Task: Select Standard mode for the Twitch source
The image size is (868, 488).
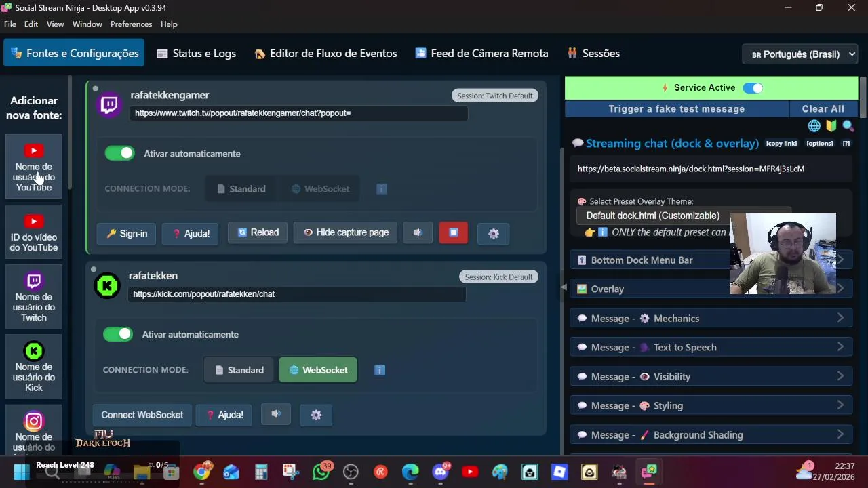Action: 241,189
